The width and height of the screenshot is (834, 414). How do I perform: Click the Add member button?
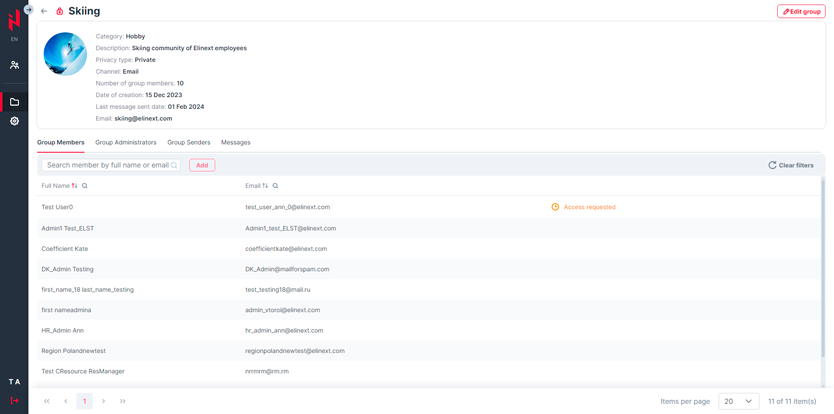[x=202, y=165]
